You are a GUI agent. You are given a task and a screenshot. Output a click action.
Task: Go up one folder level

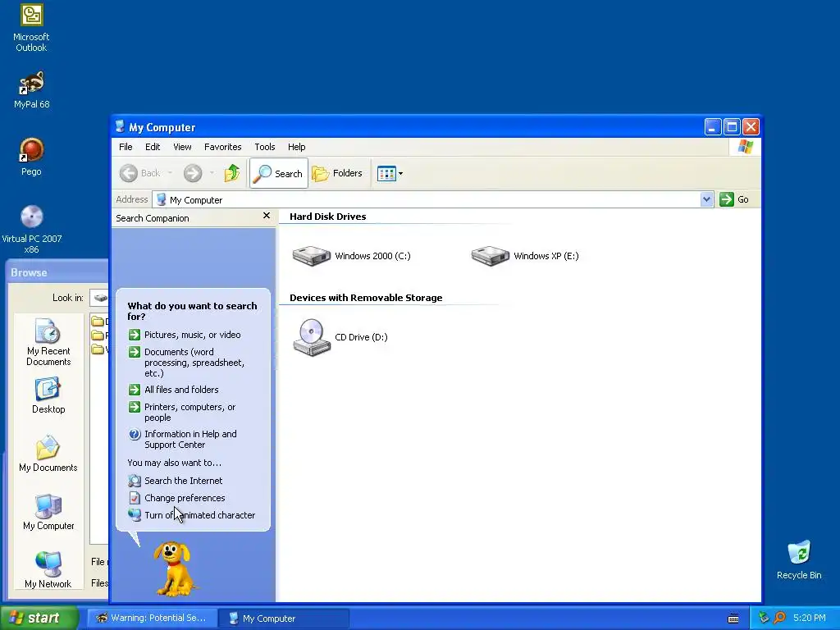[x=231, y=173]
